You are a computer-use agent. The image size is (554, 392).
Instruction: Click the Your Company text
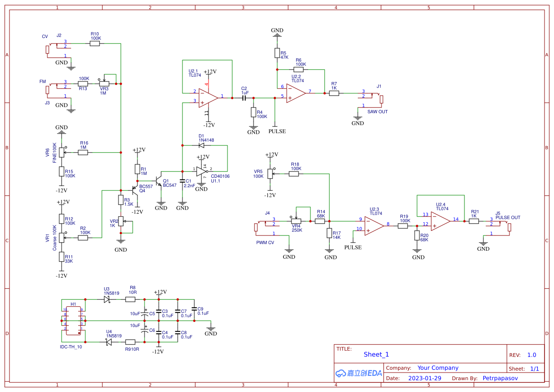click(x=438, y=368)
